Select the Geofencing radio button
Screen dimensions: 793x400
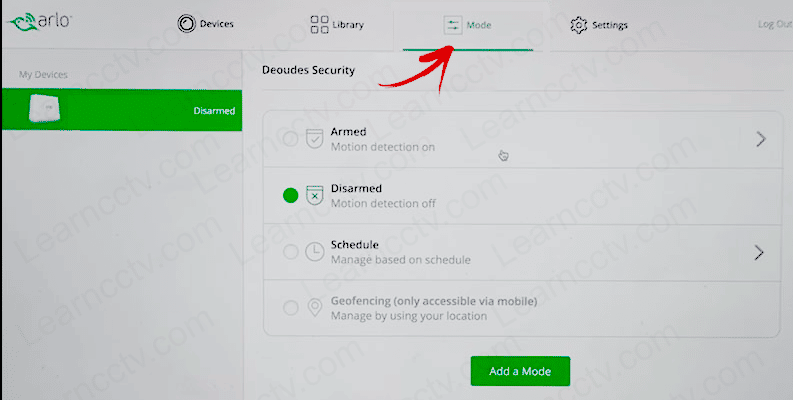tap(291, 308)
